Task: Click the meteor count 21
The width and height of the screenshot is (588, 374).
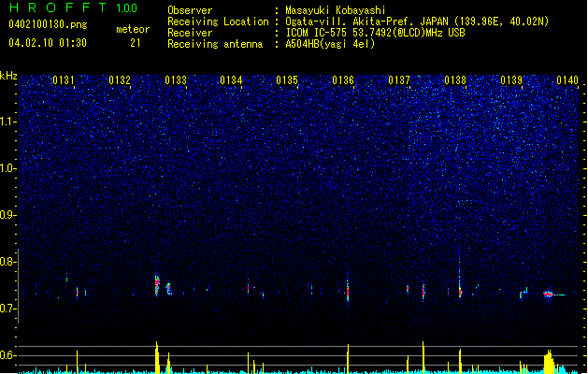Action: tap(136, 43)
